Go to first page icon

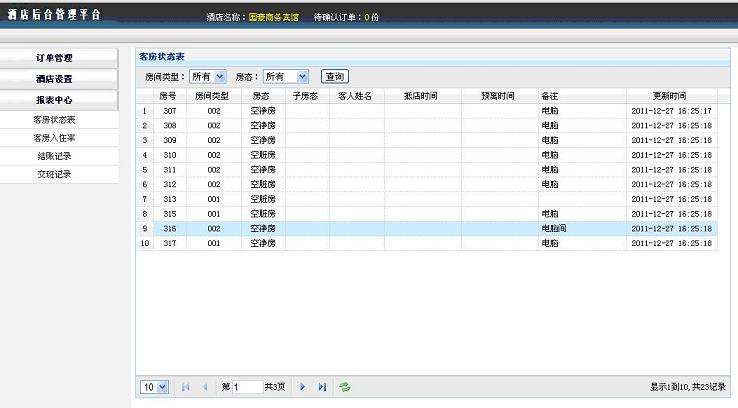(185, 387)
